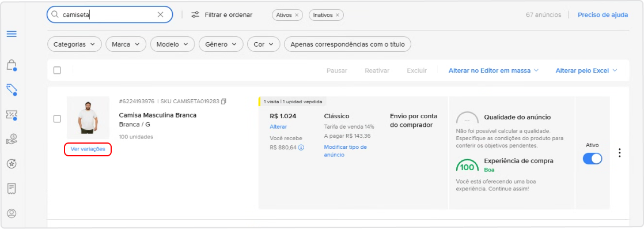Click the info icon next to R$ 880,64

click(301, 148)
